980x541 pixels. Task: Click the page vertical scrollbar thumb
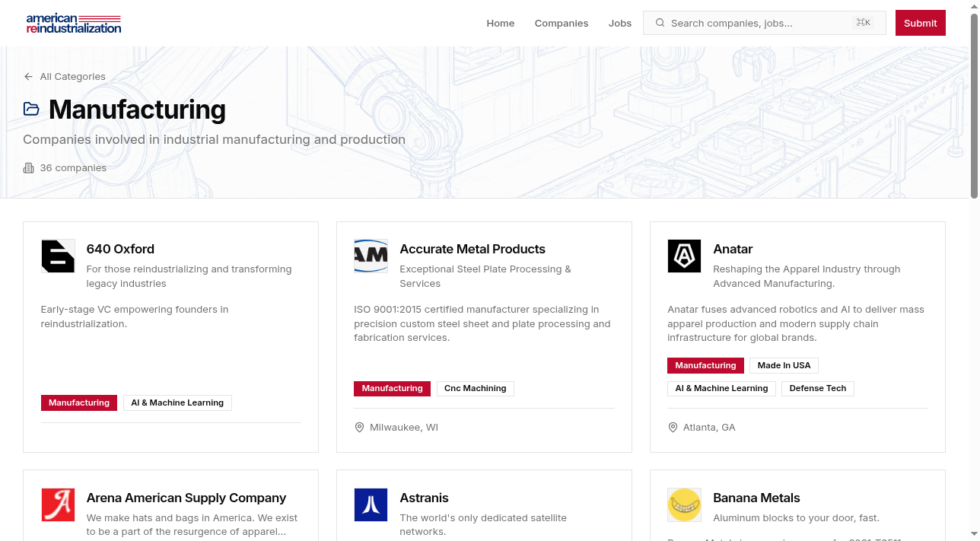pos(974,107)
